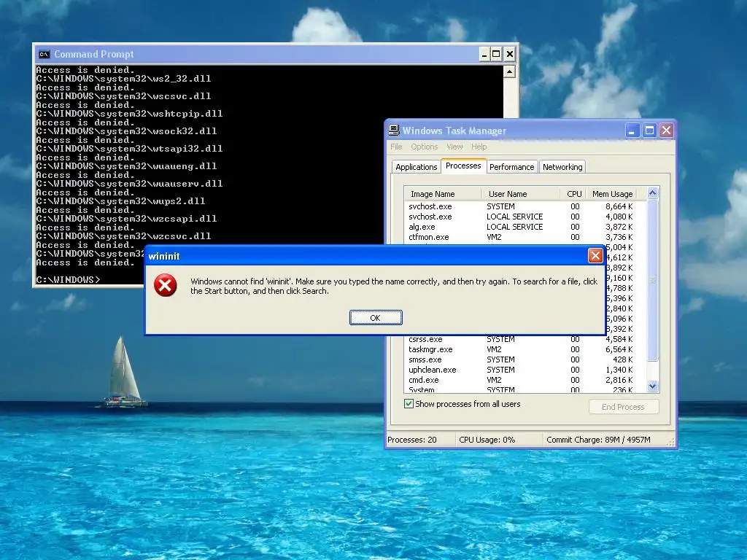Viewport: 747px width, 560px height.
Task: Open the Options menu in Task Manager
Action: coord(424,147)
